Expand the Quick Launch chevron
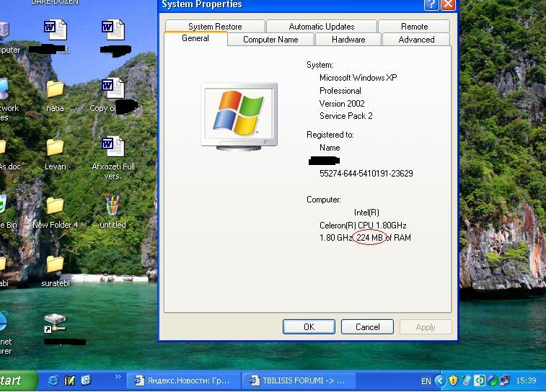 tap(118, 376)
